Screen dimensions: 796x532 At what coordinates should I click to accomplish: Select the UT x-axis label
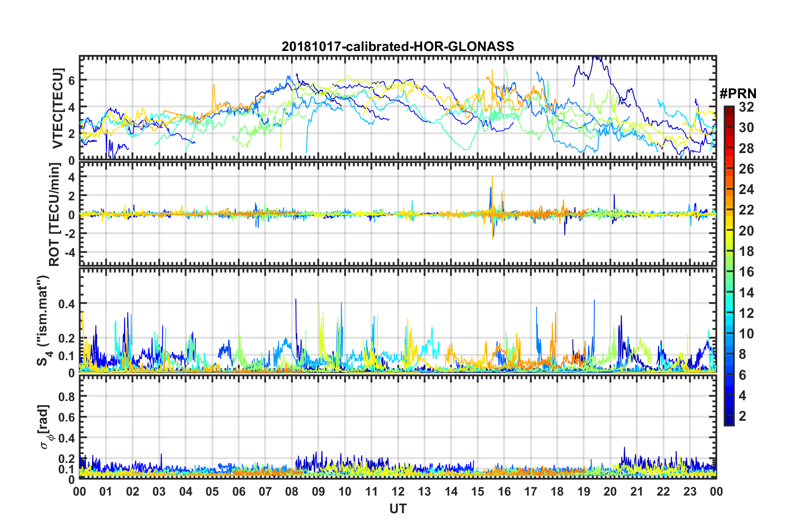(x=398, y=509)
